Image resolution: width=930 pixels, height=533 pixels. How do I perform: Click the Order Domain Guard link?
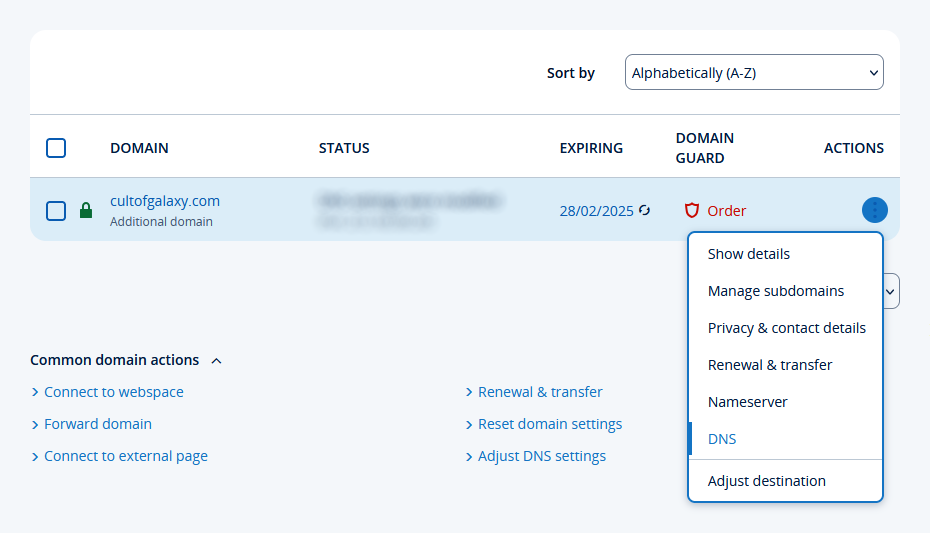point(726,211)
